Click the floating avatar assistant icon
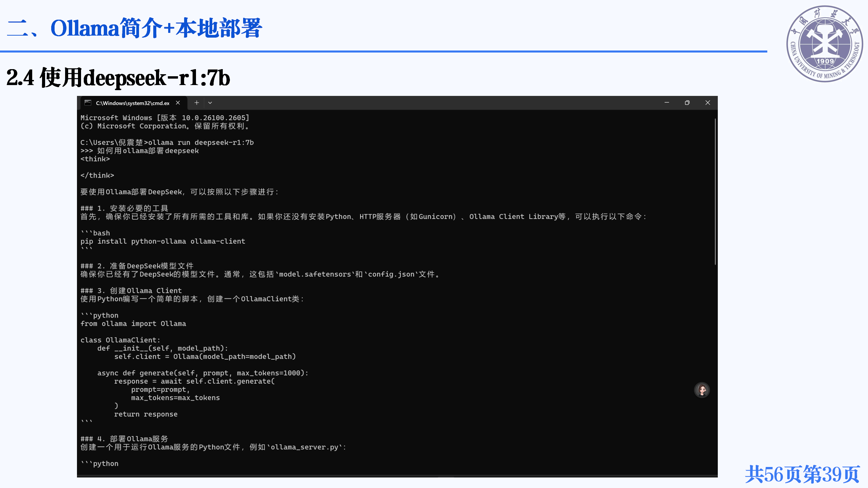 tap(702, 390)
